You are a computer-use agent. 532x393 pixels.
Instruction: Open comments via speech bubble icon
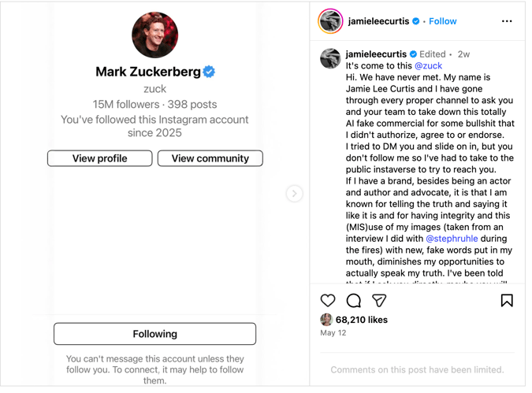point(354,300)
